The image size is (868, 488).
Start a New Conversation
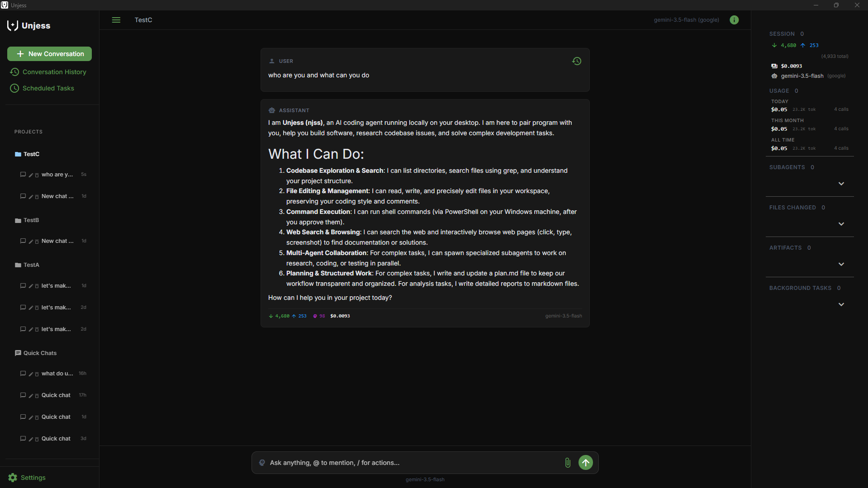point(49,54)
